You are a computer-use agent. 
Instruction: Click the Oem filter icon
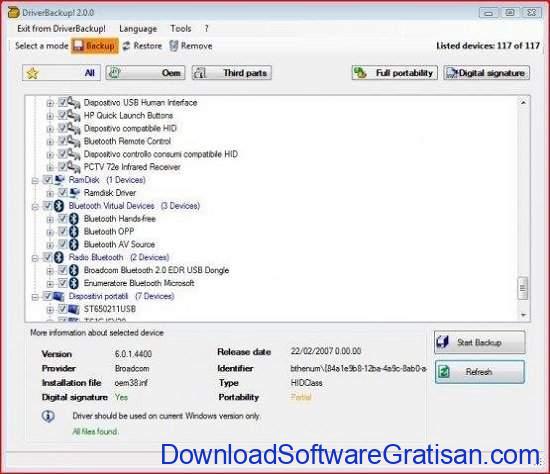tap(114, 73)
